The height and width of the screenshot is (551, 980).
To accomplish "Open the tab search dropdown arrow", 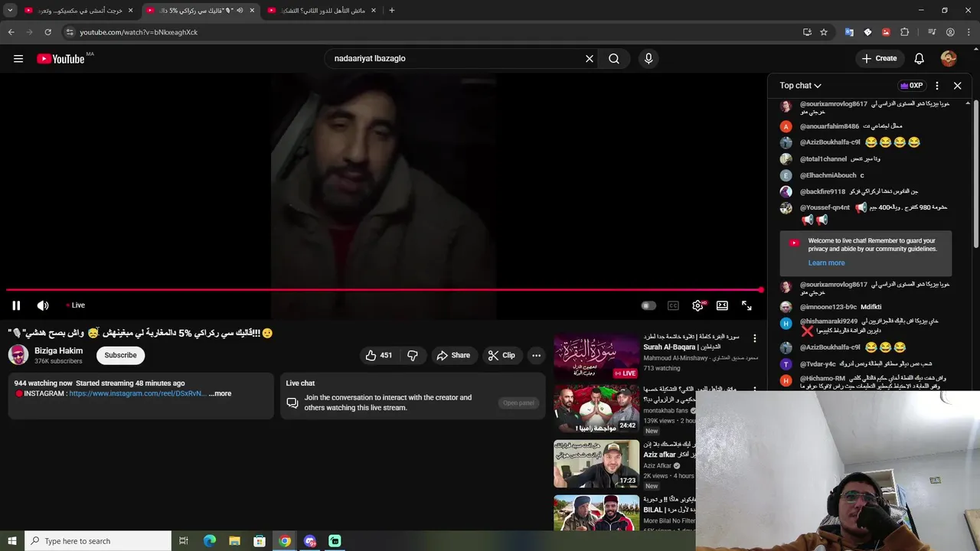I will pyautogui.click(x=10, y=11).
